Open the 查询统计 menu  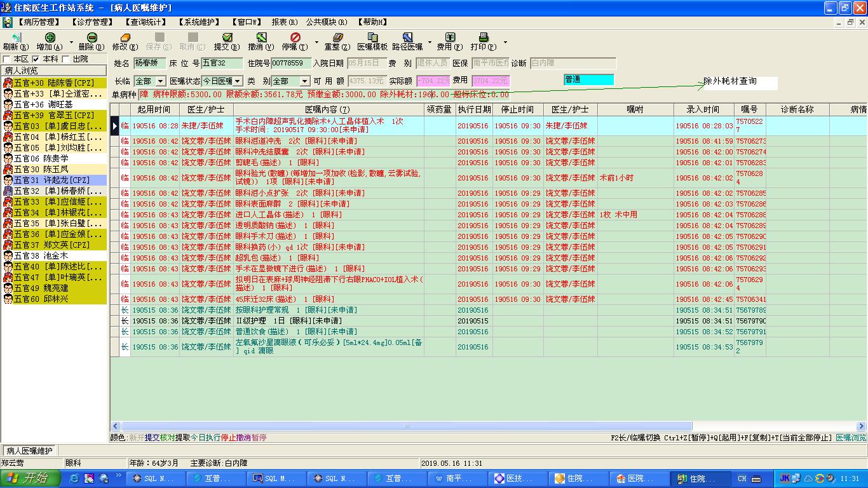146,22
